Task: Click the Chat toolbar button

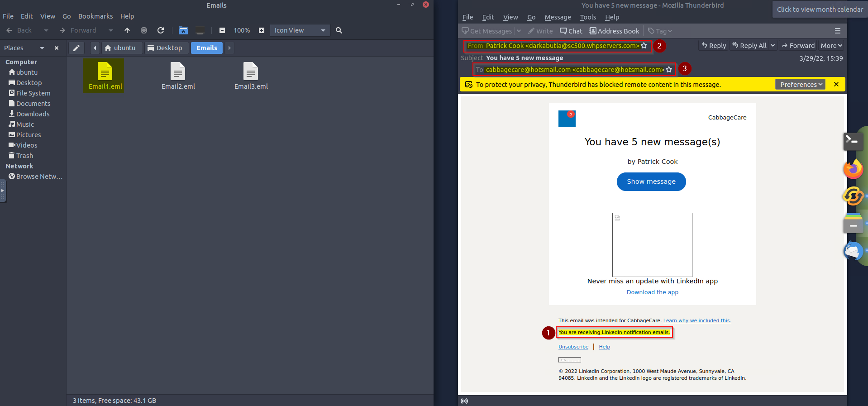Action: click(571, 31)
